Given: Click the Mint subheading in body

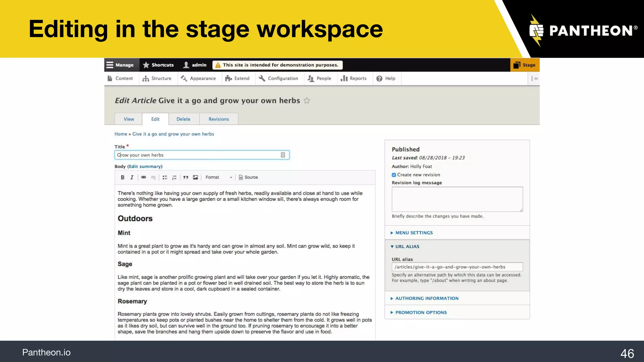Looking at the screenshot, I should (124, 233).
